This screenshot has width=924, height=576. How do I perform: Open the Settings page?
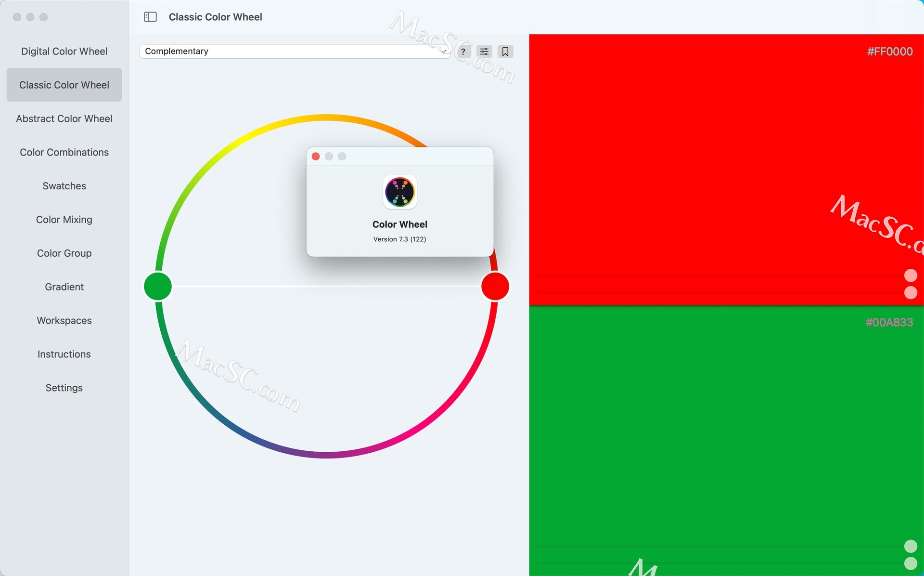tap(64, 388)
